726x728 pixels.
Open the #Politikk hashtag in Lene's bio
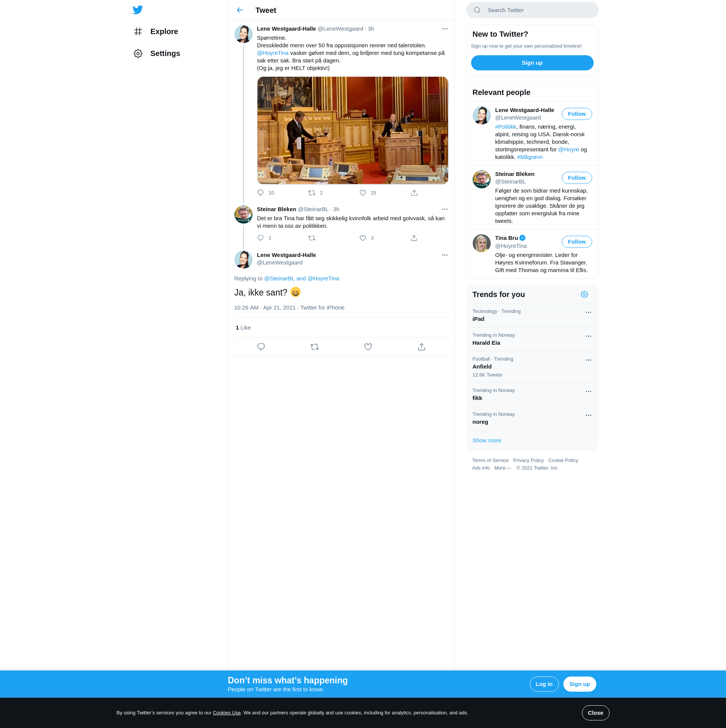[x=506, y=127]
